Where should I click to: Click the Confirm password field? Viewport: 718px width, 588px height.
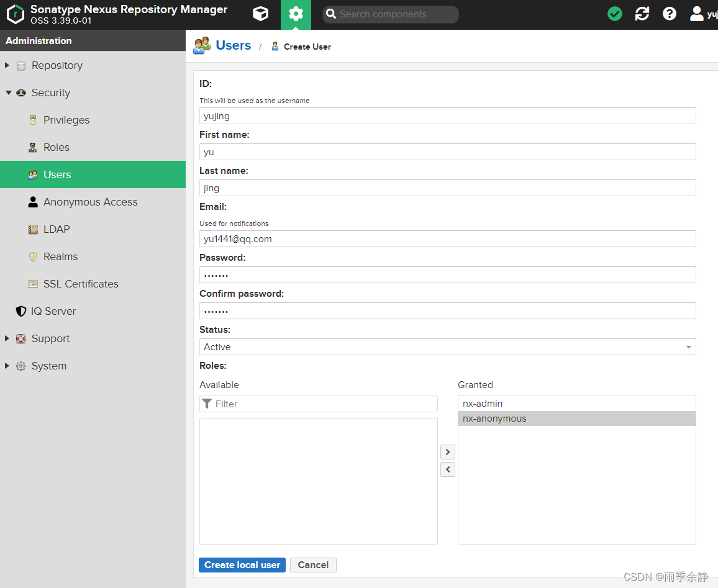click(447, 311)
